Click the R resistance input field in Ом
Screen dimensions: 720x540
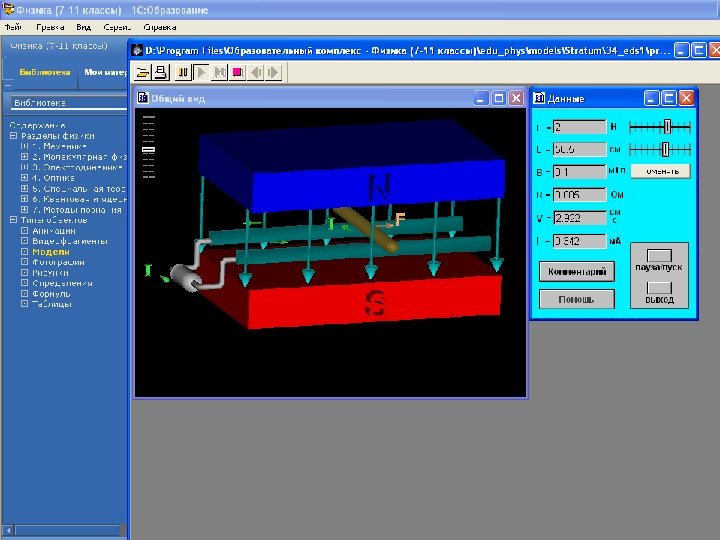[579, 195]
